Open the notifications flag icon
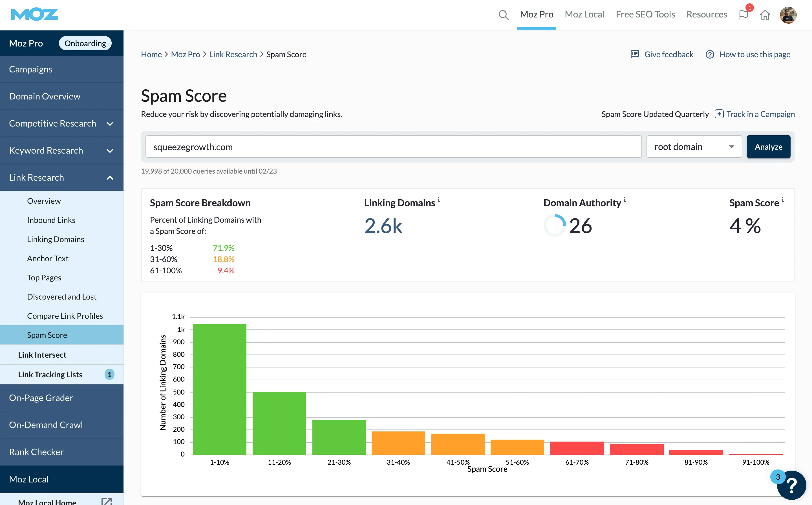This screenshot has height=505, width=812. click(x=743, y=15)
